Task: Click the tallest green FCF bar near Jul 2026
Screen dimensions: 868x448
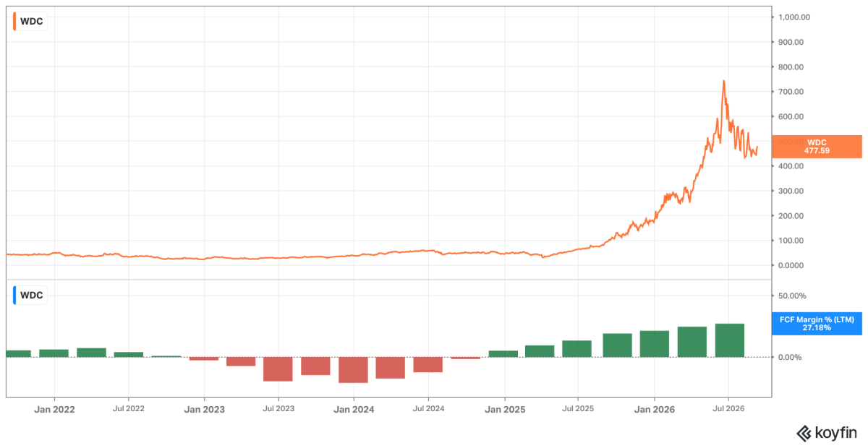Action: 730,340
